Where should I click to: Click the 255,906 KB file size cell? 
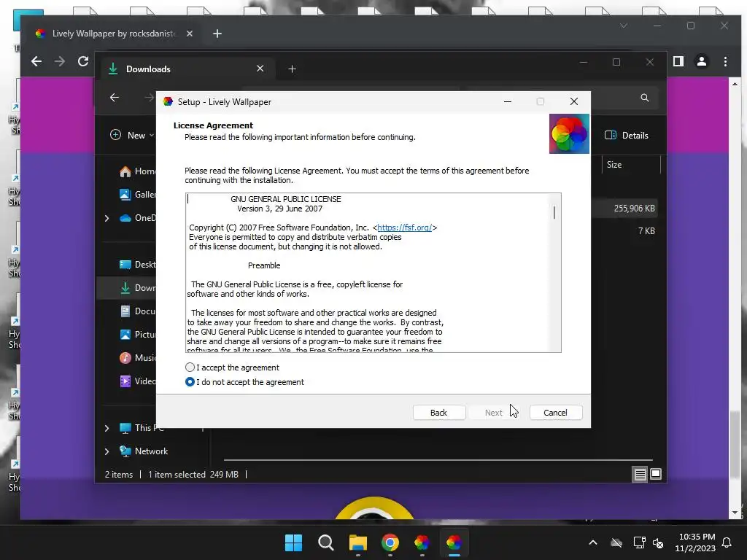634,208
